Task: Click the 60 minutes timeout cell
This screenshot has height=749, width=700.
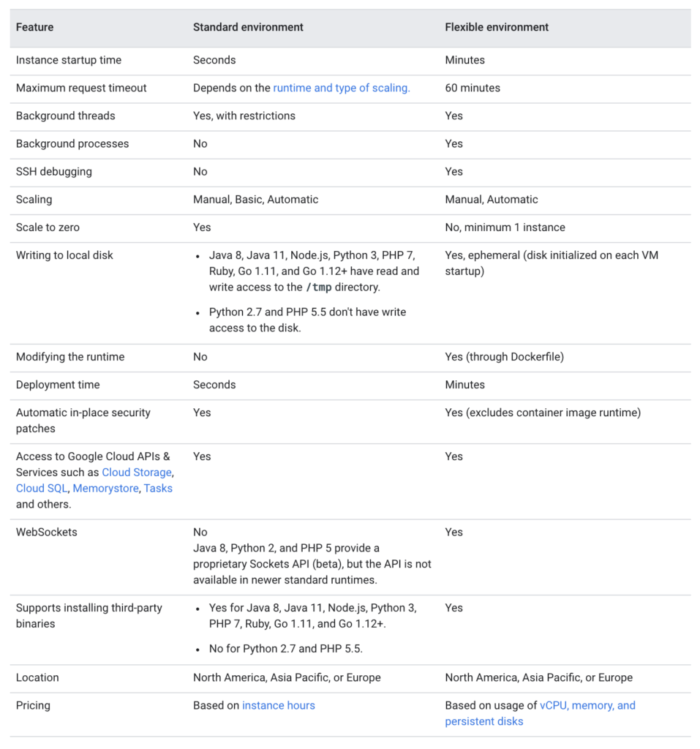Action: pyautogui.click(x=473, y=88)
